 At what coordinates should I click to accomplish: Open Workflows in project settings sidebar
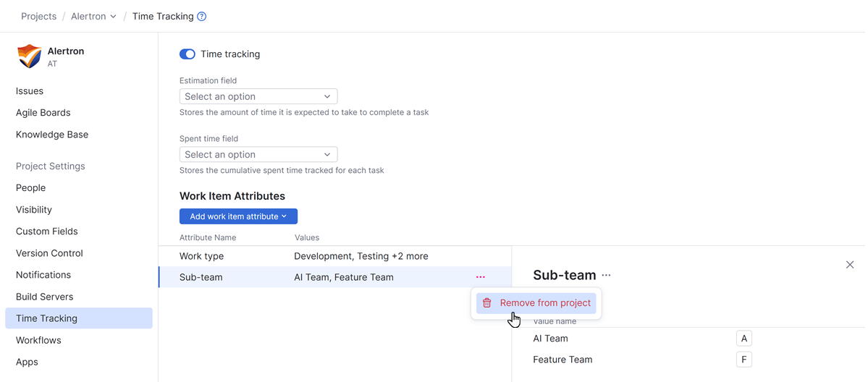pos(38,340)
